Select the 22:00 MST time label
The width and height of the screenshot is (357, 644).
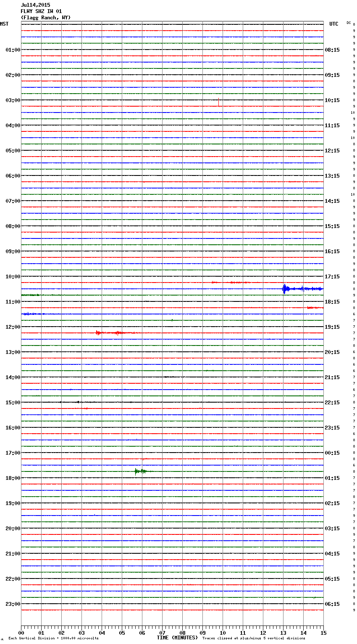pos(13,579)
